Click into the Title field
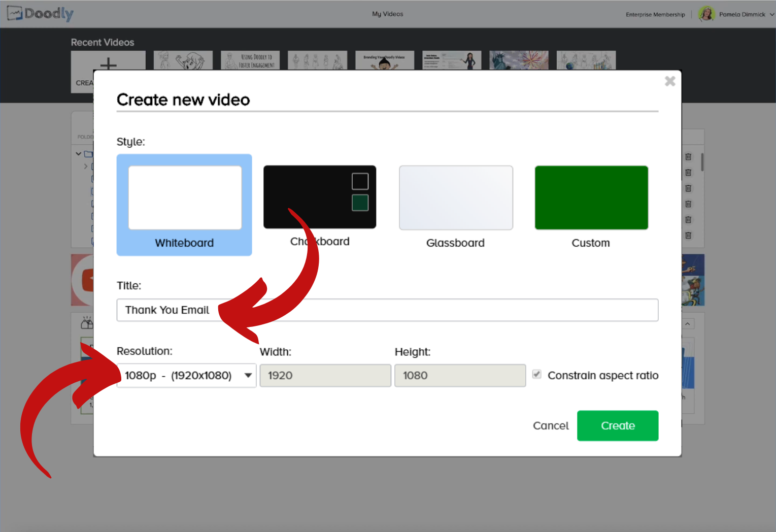 [387, 310]
